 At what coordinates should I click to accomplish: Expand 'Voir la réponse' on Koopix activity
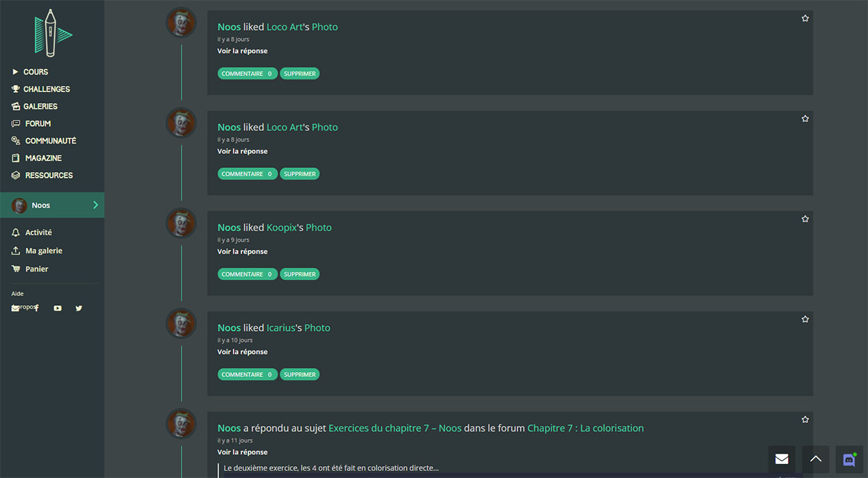[242, 252]
